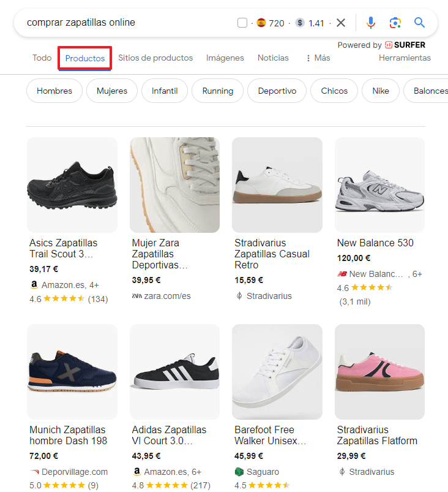Apply the Infantil filter chip
The height and width of the screenshot is (492, 448).
click(x=165, y=91)
